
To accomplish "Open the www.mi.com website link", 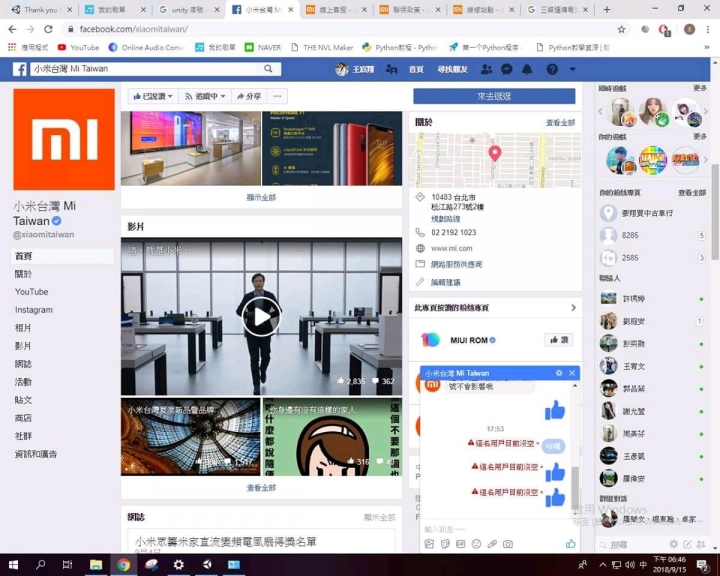I will pos(451,248).
